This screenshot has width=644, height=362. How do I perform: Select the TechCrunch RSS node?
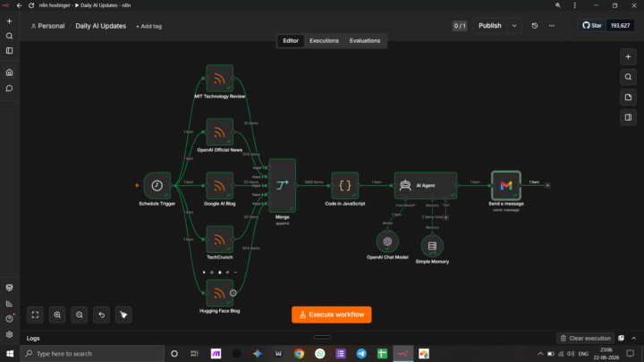pyautogui.click(x=220, y=240)
